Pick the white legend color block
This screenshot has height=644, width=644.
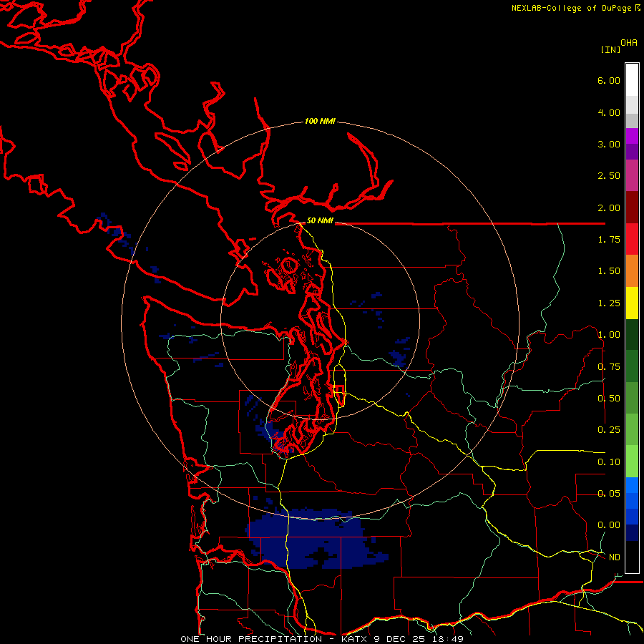click(632, 79)
